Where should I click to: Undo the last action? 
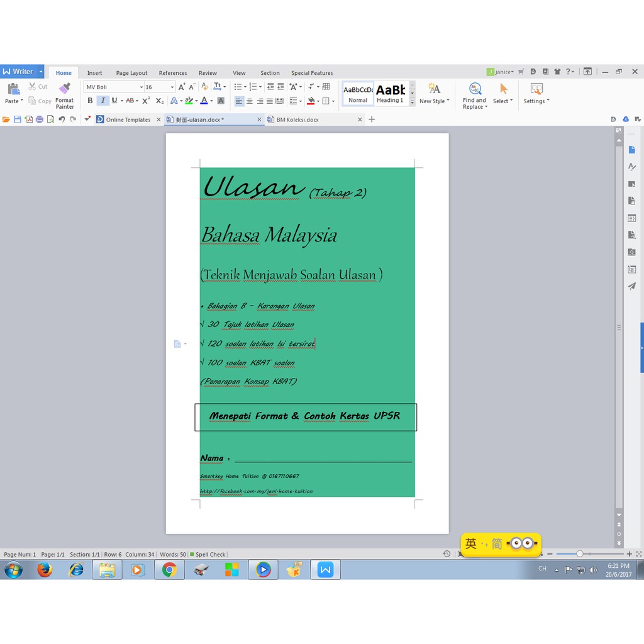(x=62, y=119)
